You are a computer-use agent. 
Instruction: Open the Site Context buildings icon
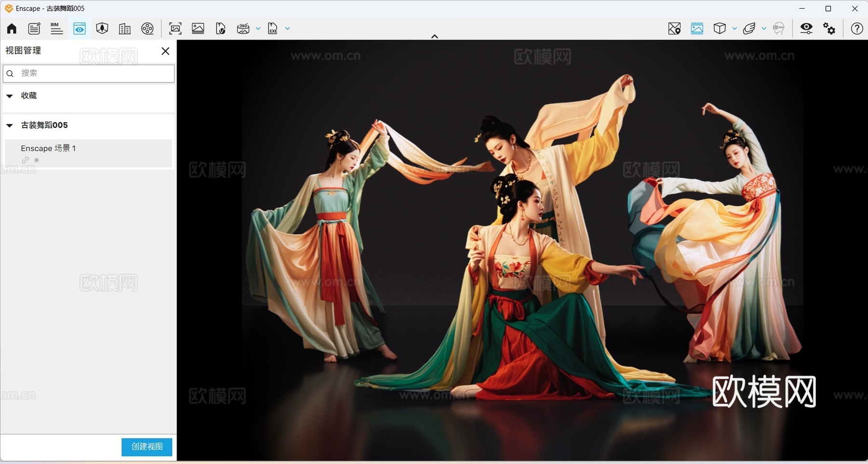click(x=124, y=29)
